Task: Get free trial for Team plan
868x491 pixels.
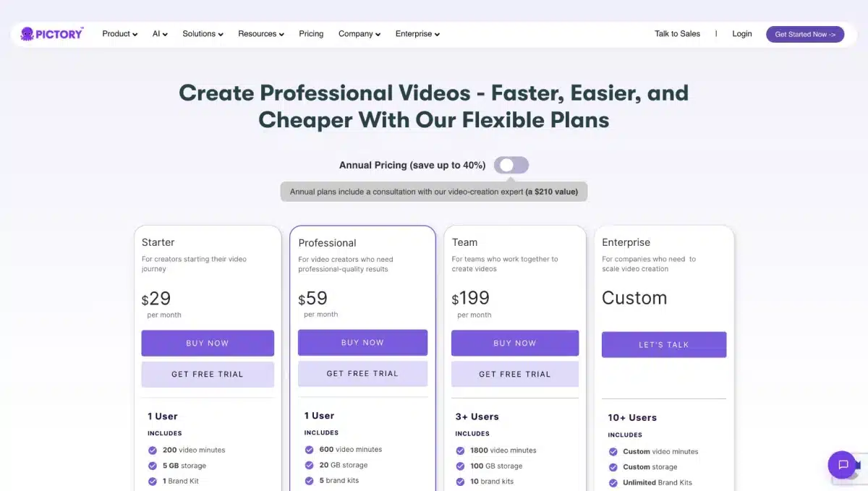Action: pos(515,374)
